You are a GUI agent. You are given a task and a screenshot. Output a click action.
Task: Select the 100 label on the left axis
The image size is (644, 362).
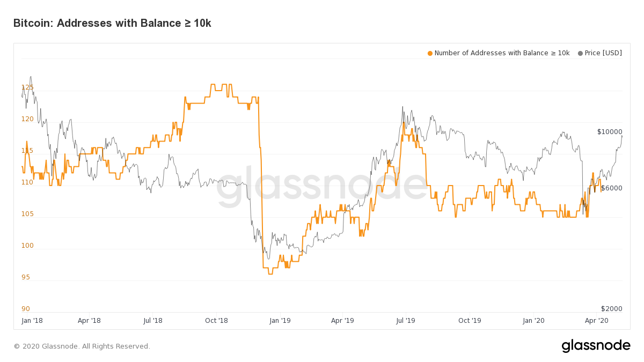pyautogui.click(x=27, y=246)
